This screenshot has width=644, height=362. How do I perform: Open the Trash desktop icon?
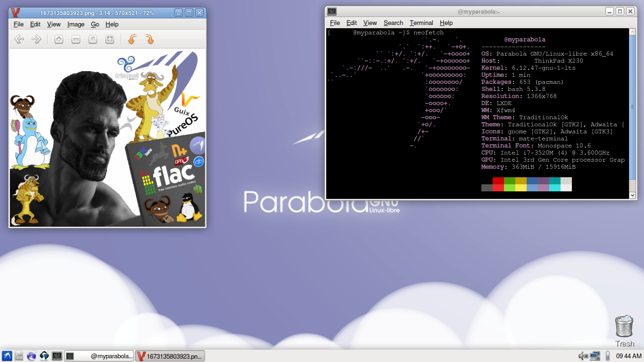pyautogui.click(x=625, y=331)
